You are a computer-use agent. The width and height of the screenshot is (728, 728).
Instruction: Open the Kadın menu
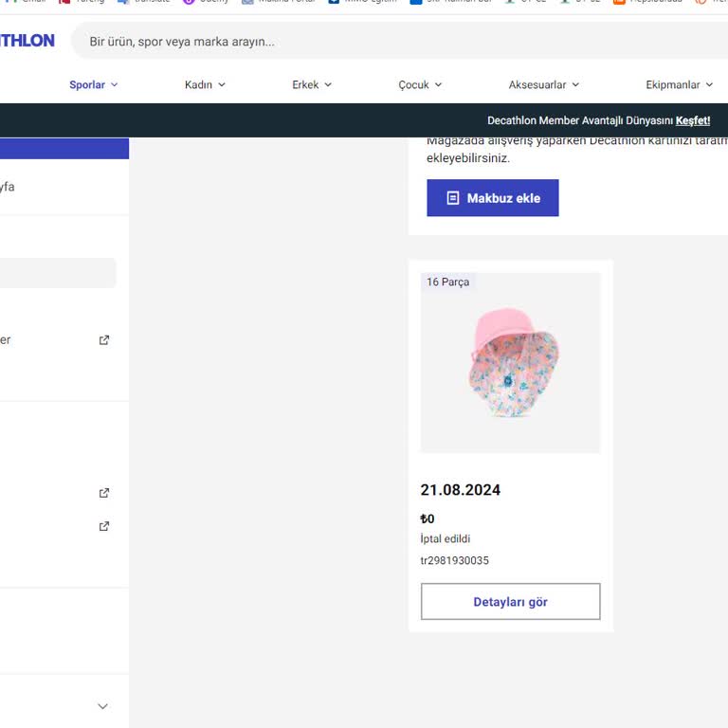pyautogui.click(x=205, y=84)
